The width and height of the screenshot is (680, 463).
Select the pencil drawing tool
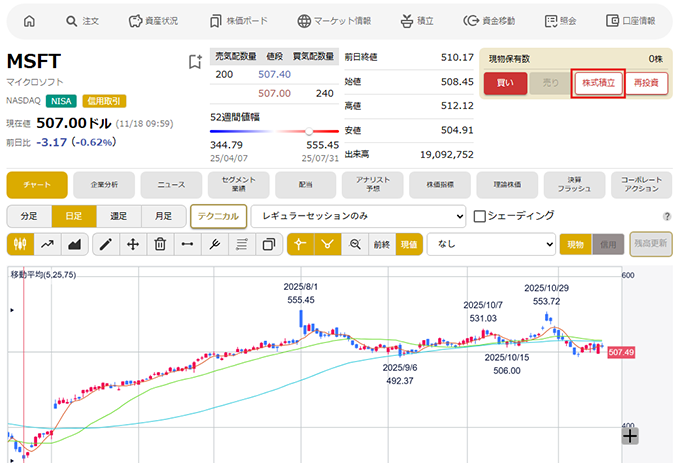106,244
